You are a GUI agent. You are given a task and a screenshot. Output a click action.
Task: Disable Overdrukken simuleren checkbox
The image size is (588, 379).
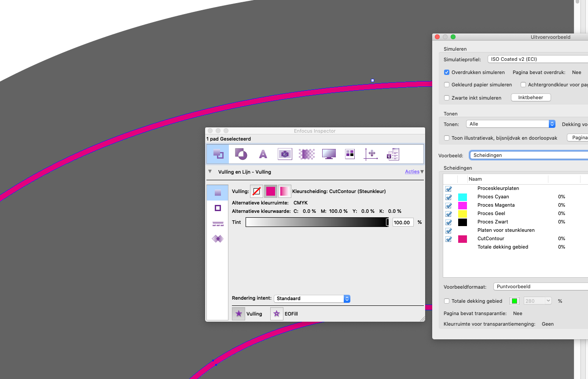(447, 72)
